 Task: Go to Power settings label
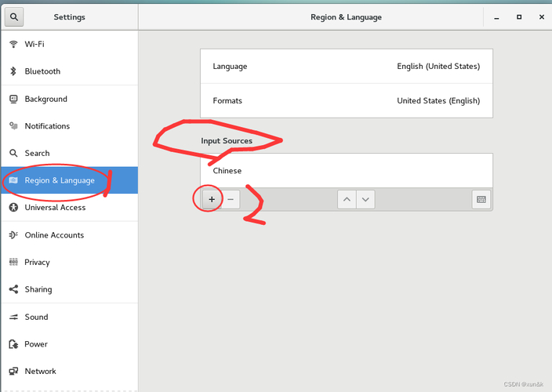[x=36, y=344]
